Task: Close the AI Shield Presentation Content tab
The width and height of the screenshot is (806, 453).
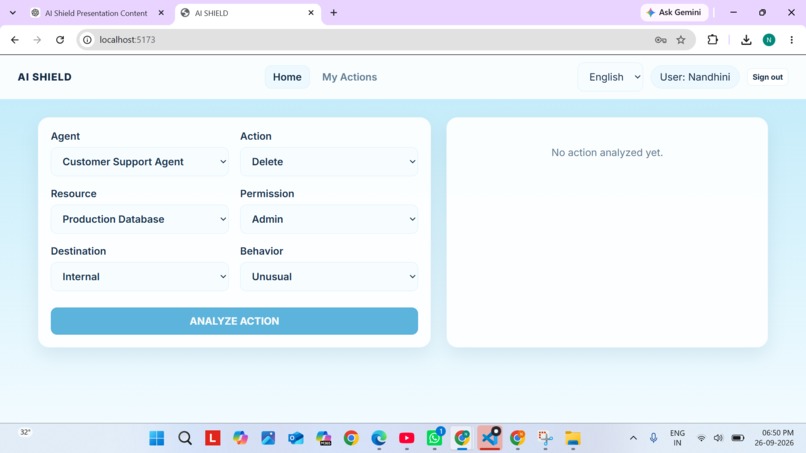Action: click(x=161, y=13)
